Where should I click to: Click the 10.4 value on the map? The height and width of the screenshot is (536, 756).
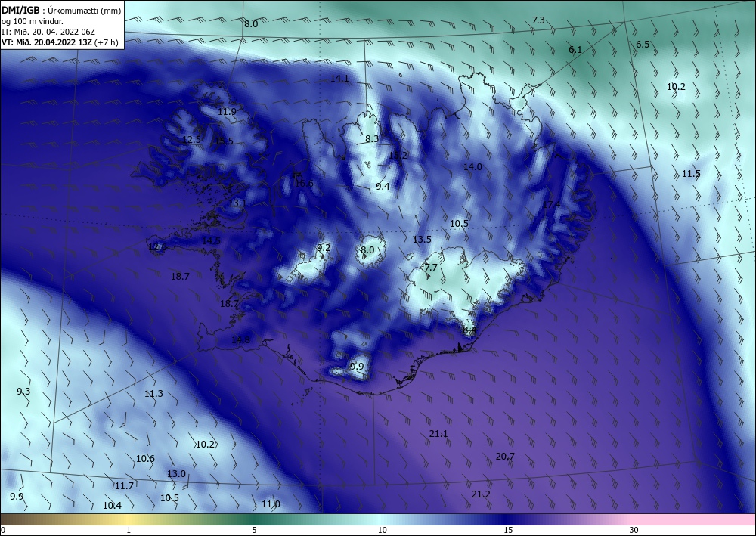tap(112, 506)
